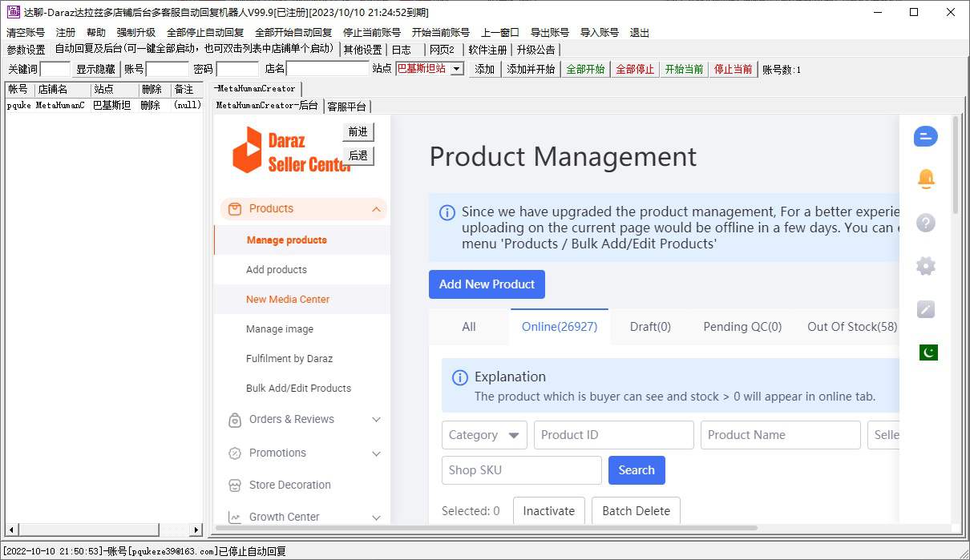Click the Orders & Reviews clipboard icon
970x560 pixels.
pos(235,420)
